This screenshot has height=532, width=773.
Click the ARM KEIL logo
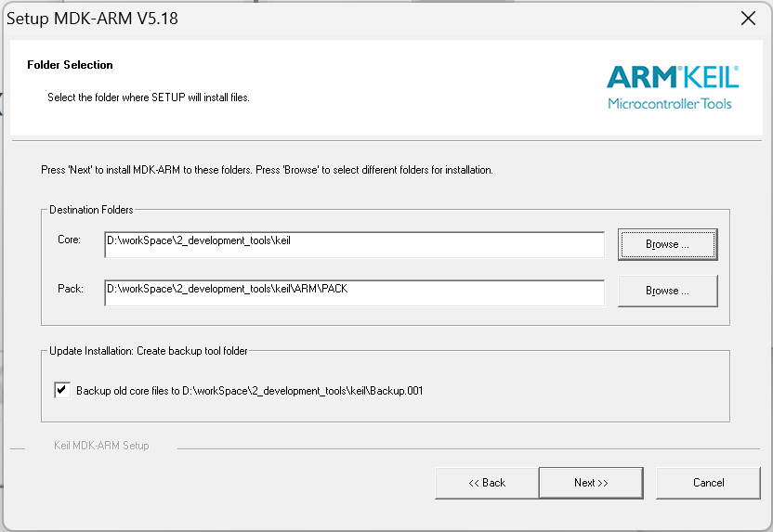pyautogui.click(x=673, y=76)
